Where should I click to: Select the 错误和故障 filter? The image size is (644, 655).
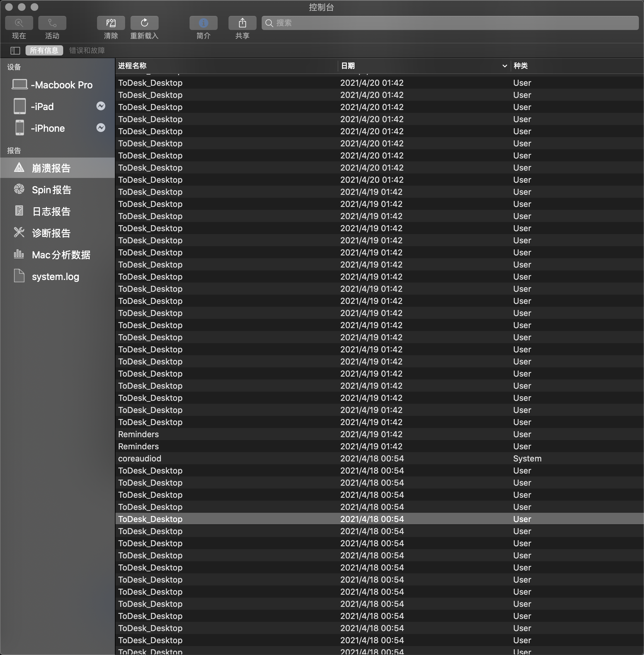(x=87, y=51)
